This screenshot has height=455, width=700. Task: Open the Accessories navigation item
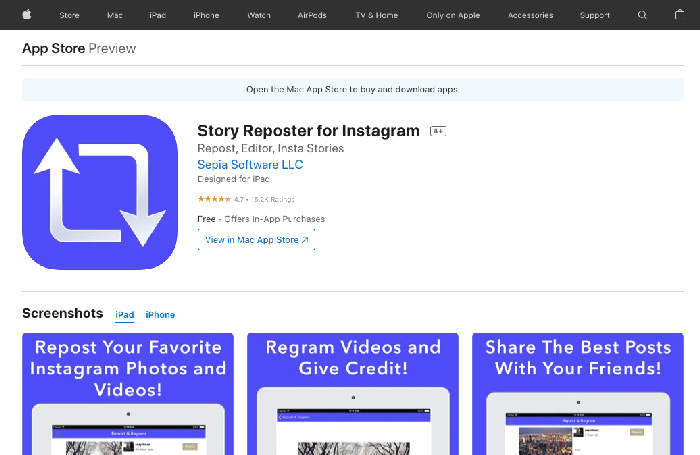point(530,15)
